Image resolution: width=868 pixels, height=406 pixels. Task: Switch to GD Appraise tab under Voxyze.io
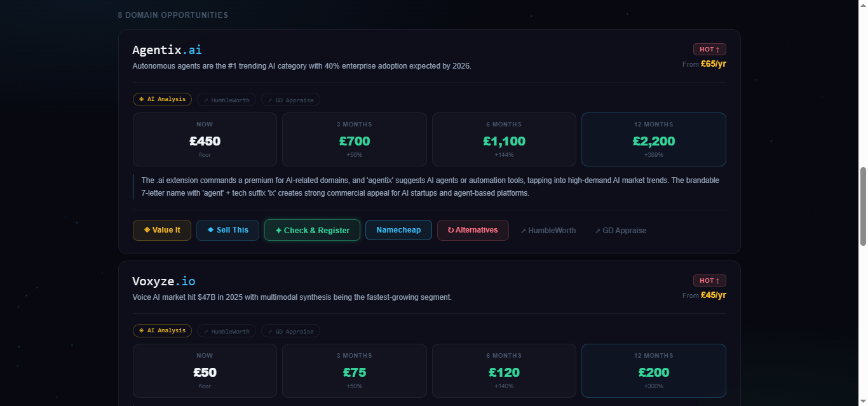(x=290, y=331)
